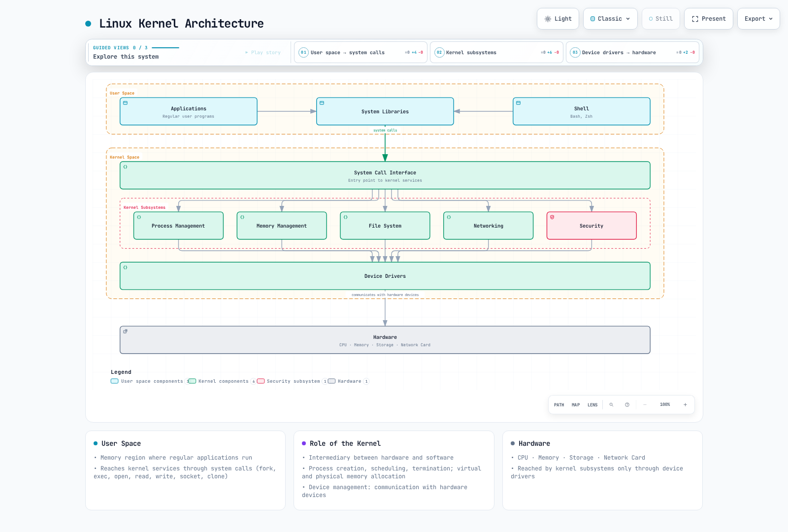
Task: Click the 'Kernel Subsystems' group label
Action: [x=144, y=207]
